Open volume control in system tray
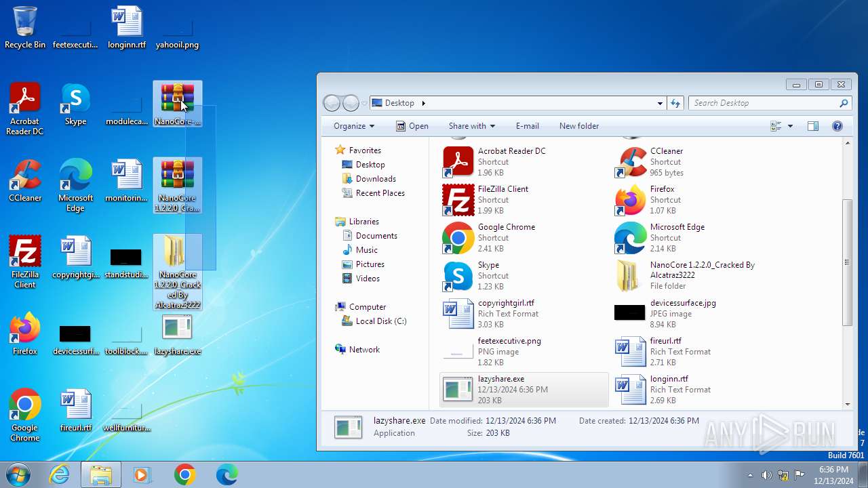This screenshot has width=868, height=488. (766, 474)
